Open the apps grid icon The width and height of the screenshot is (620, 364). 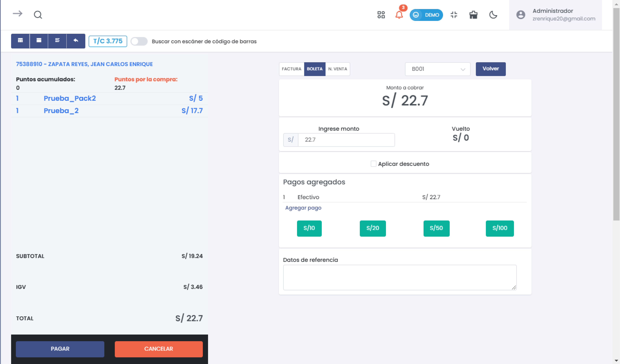tap(381, 15)
